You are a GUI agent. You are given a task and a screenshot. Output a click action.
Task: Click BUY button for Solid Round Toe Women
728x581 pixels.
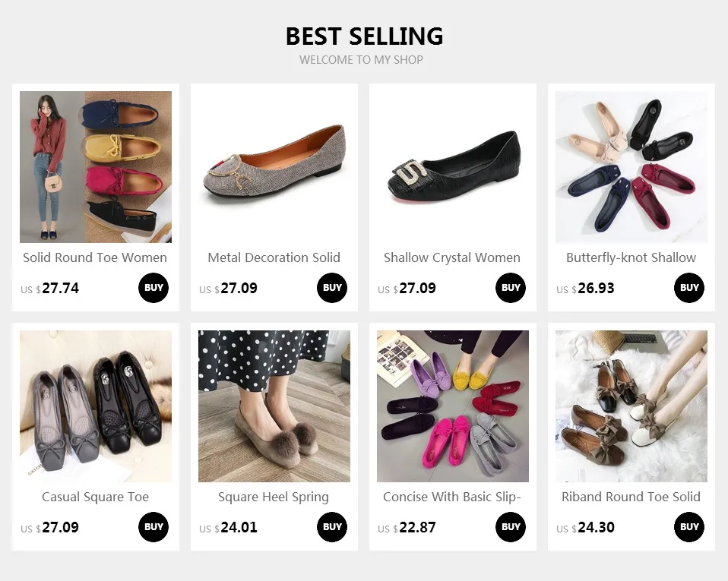click(154, 288)
